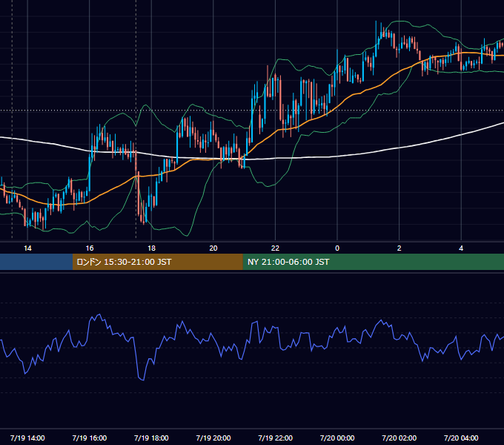This screenshot has height=445, width=504.
Task: Click the blue session bar before ロンドン
Action: click(x=36, y=262)
